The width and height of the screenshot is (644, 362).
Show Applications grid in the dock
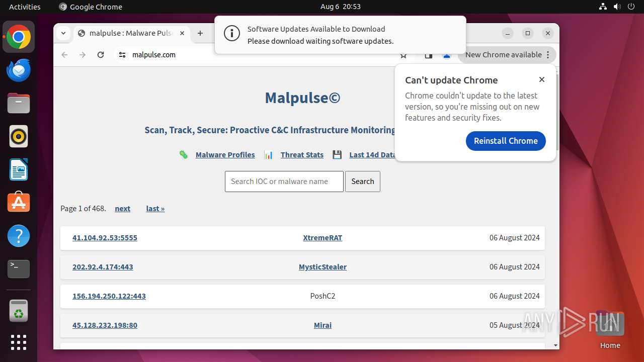tap(19, 342)
